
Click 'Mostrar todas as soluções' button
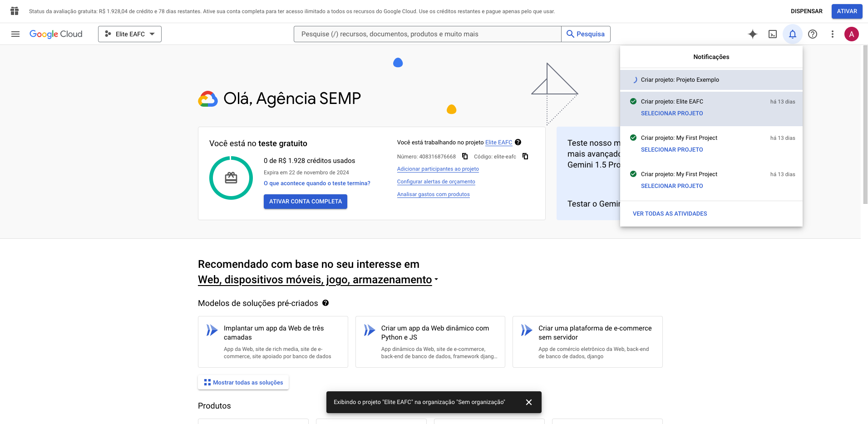tap(243, 382)
